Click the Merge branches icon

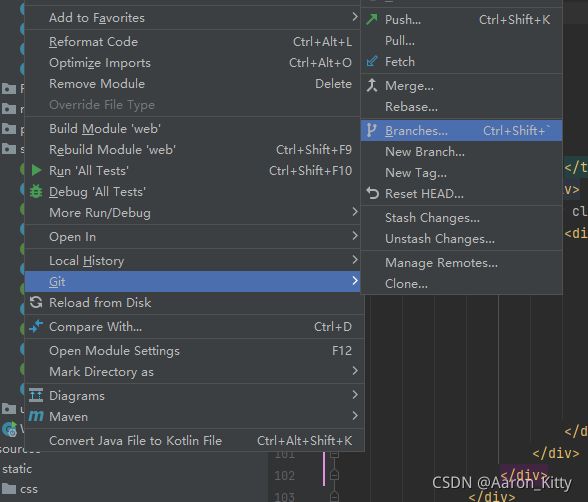(x=372, y=85)
